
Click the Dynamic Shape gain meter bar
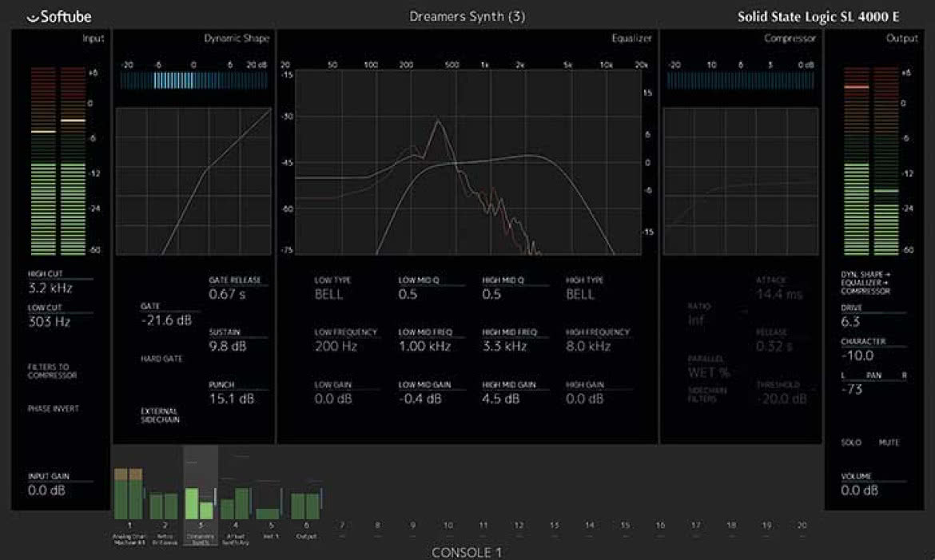click(194, 81)
